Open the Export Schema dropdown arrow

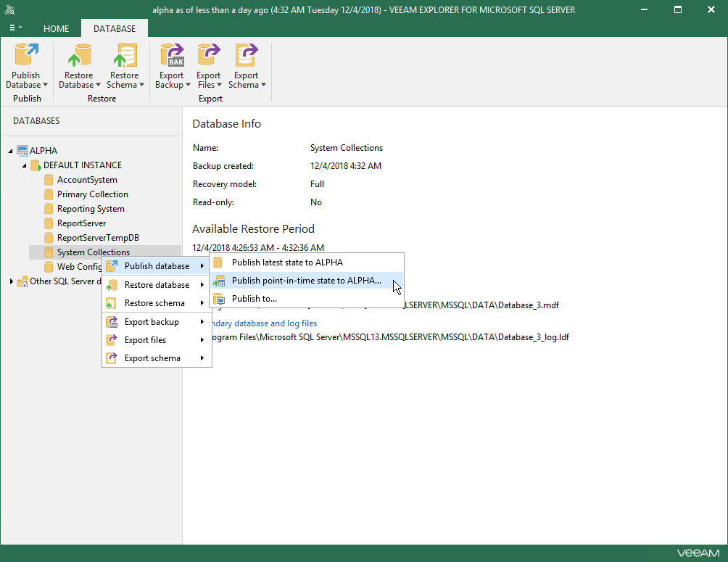(263, 85)
